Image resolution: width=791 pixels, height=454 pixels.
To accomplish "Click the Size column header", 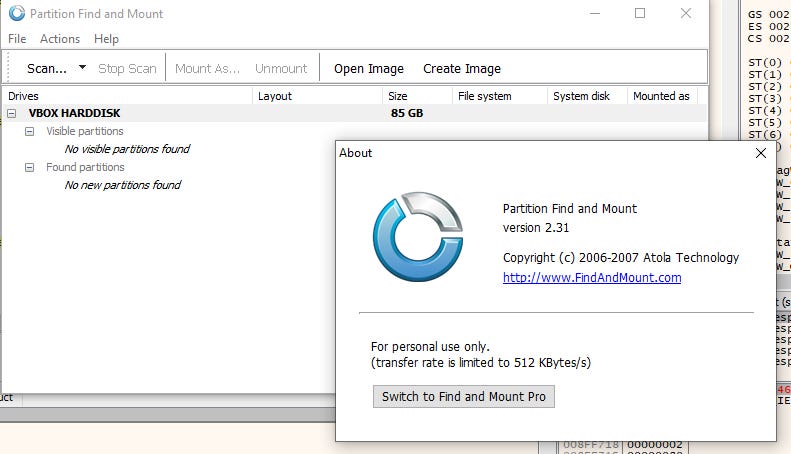I will (417, 96).
